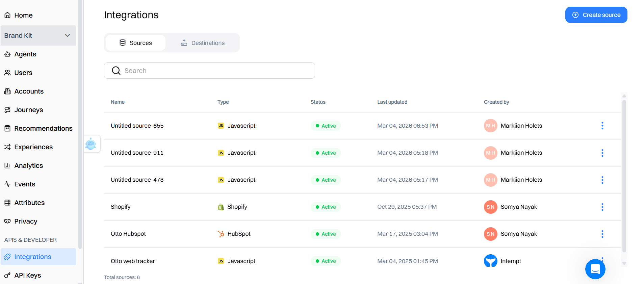This screenshot has width=644, height=284.
Task: Focus the Search sources field
Action: click(x=209, y=71)
